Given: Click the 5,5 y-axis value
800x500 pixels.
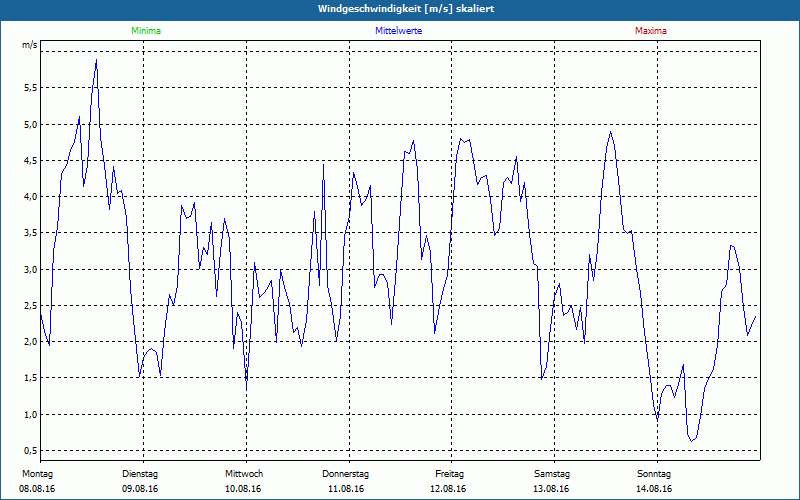Looking at the screenshot, I should pos(31,88).
